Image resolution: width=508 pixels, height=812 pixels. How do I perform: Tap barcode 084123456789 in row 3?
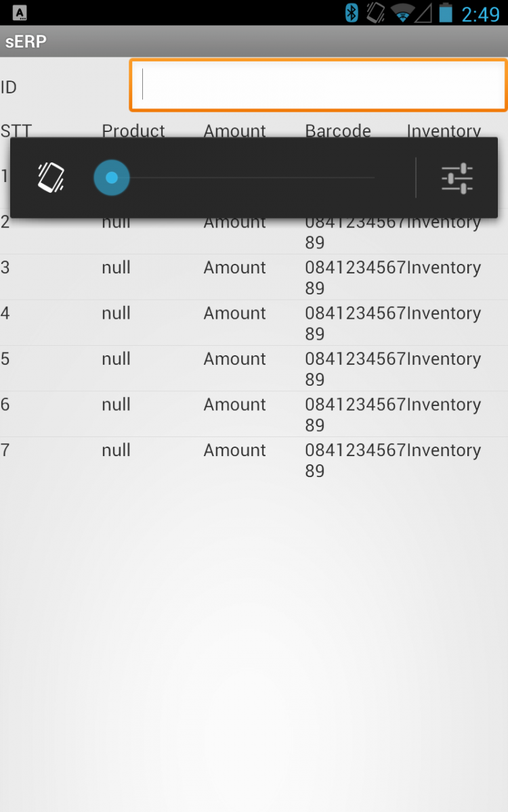coord(355,278)
